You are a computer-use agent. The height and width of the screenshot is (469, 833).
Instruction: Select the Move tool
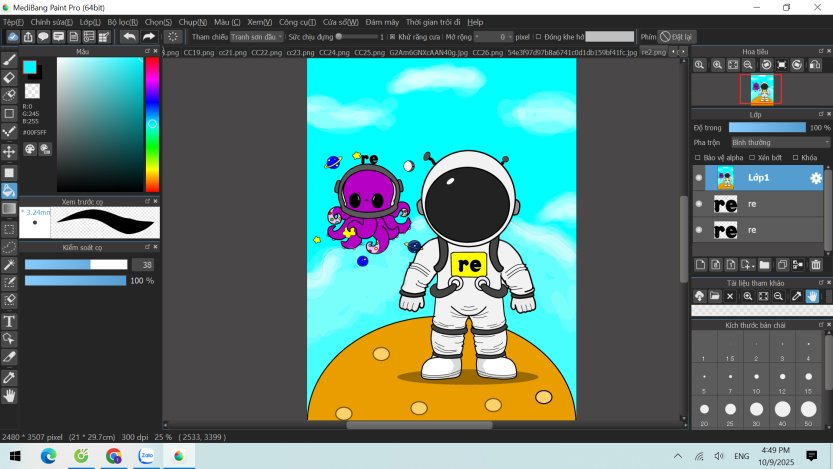9,152
